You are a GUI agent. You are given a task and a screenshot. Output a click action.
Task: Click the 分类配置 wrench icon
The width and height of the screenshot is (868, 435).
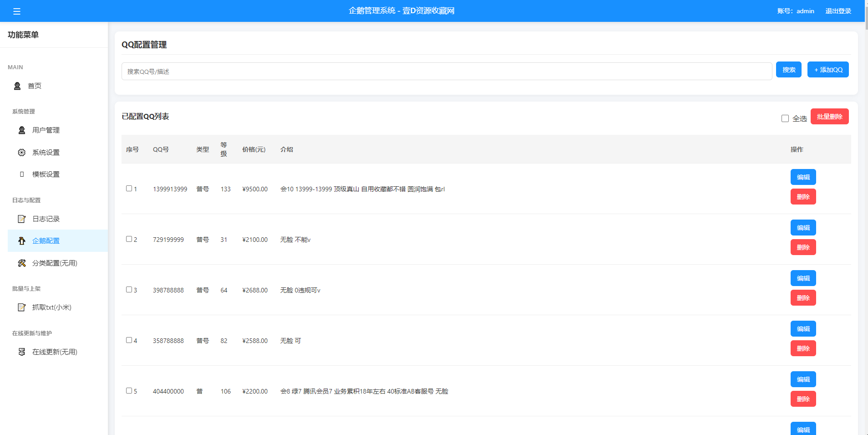point(21,263)
